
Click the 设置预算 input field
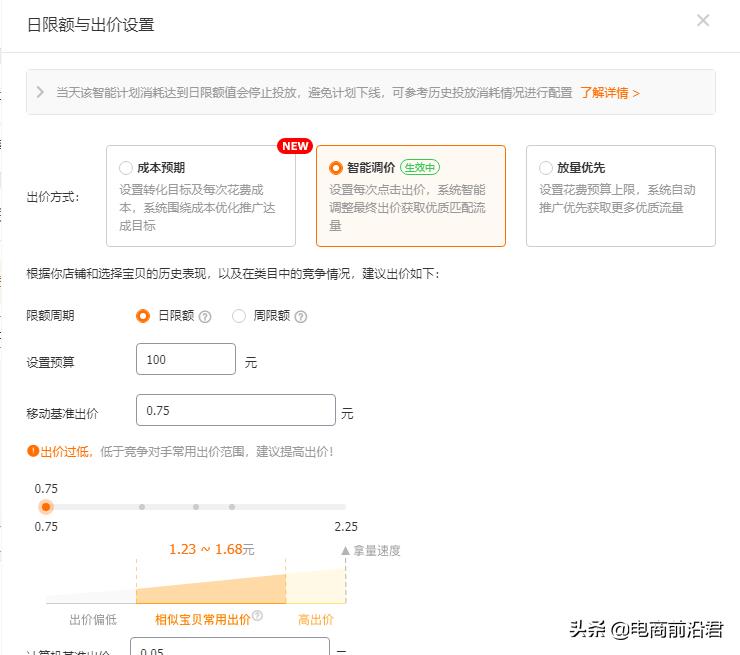(186, 359)
